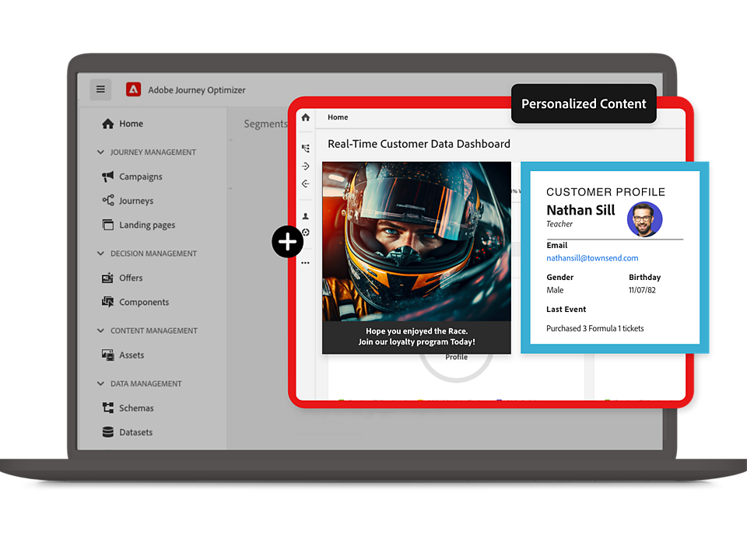Open Offers in Decision Management
The width and height of the screenshot is (747, 560).
coord(122,278)
